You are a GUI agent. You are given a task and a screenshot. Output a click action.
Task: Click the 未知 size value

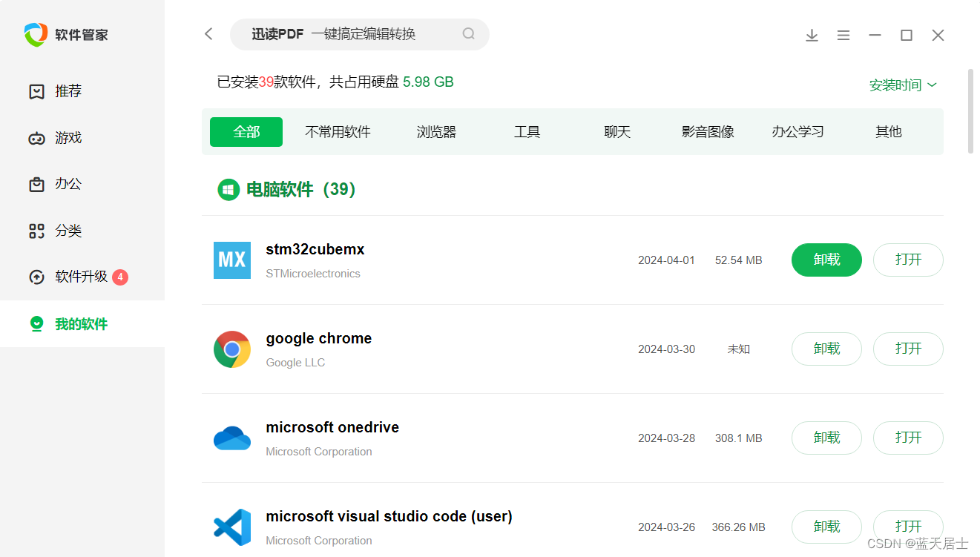pyautogui.click(x=738, y=349)
